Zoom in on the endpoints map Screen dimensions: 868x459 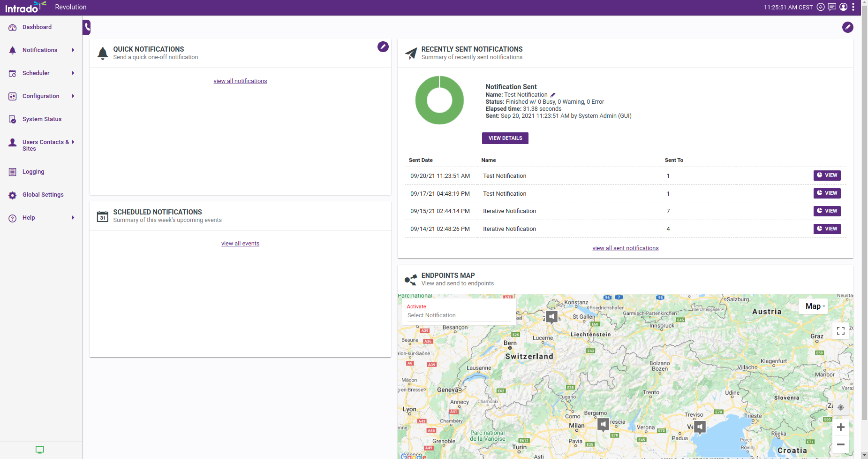click(840, 427)
